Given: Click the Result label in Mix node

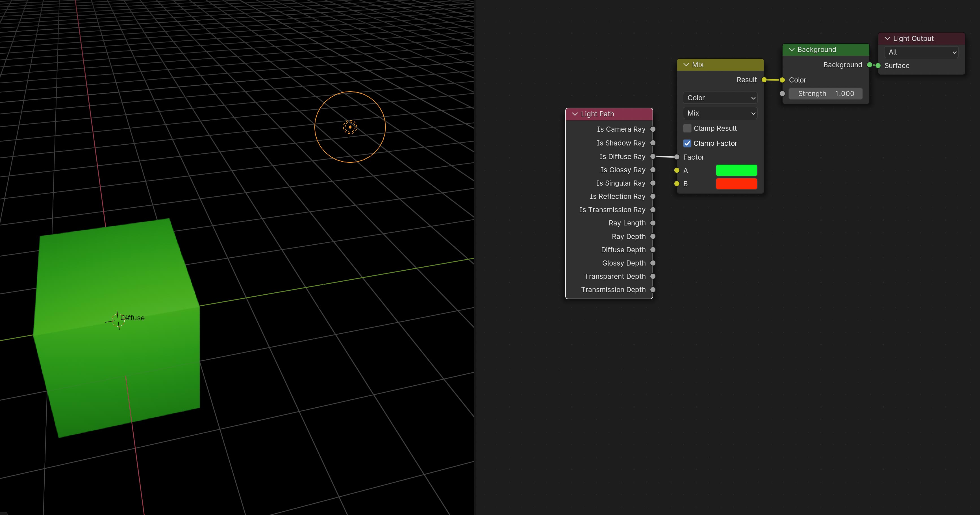Looking at the screenshot, I should [746, 80].
